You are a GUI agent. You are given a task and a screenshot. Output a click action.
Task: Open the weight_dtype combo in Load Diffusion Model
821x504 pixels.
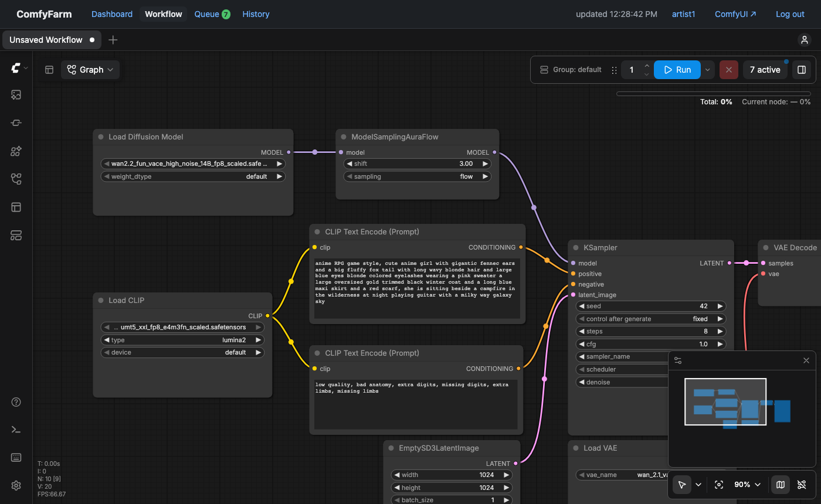point(193,176)
